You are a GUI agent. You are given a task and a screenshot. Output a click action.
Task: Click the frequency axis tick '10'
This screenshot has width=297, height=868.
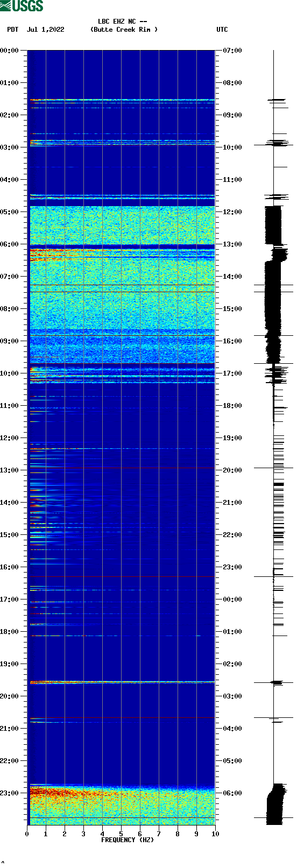pos(215,834)
